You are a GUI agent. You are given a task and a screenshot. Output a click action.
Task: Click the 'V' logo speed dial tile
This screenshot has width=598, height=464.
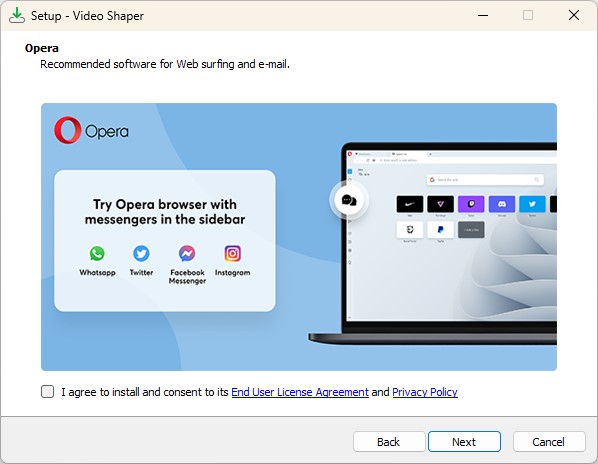click(440, 204)
